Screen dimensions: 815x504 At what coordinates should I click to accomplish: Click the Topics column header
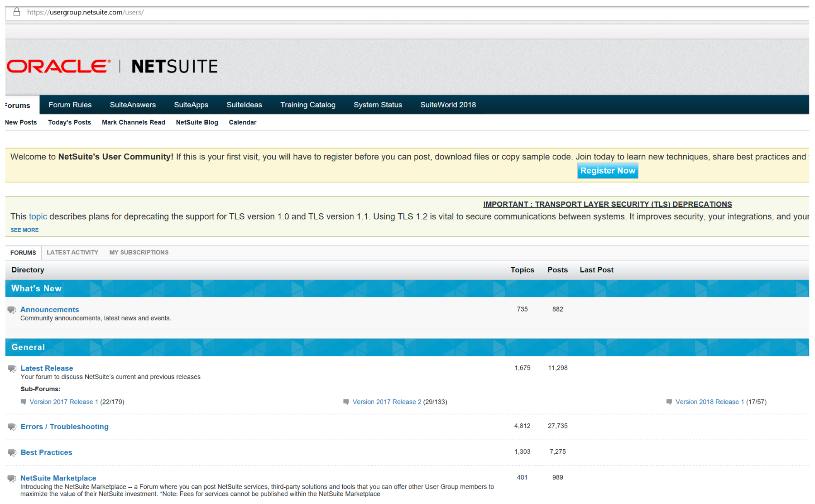point(523,270)
